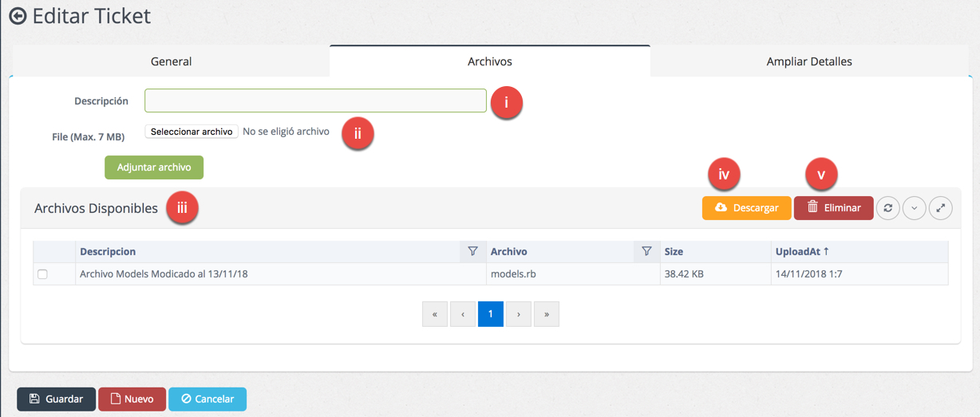This screenshot has width=980, height=417.
Task: Open the Archivo column filter
Action: coord(646,251)
